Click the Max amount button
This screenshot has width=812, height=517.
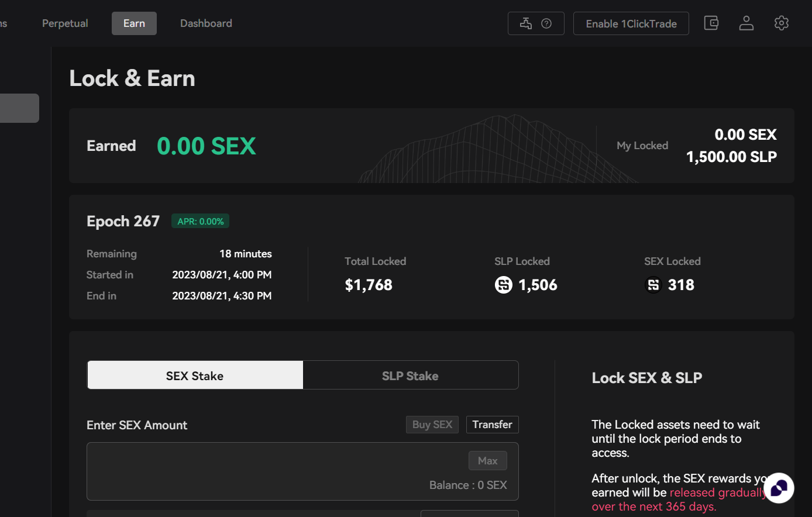pyautogui.click(x=487, y=461)
